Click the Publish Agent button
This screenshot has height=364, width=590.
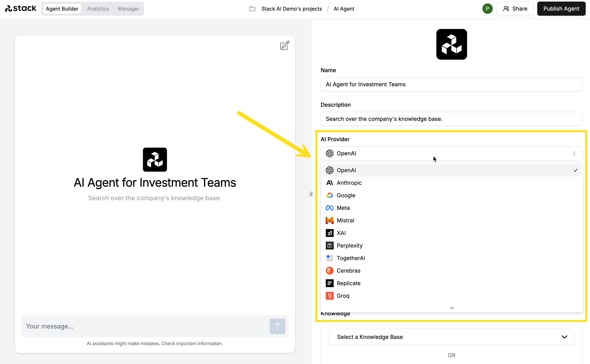(x=561, y=9)
